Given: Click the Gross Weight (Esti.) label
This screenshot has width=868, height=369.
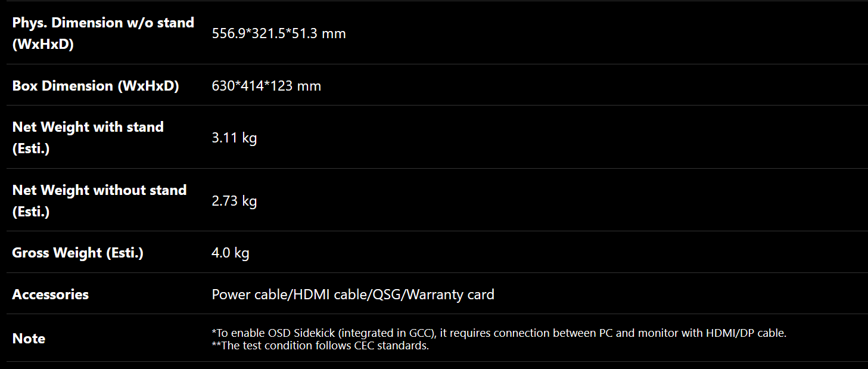Looking at the screenshot, I should coord(77,253).
